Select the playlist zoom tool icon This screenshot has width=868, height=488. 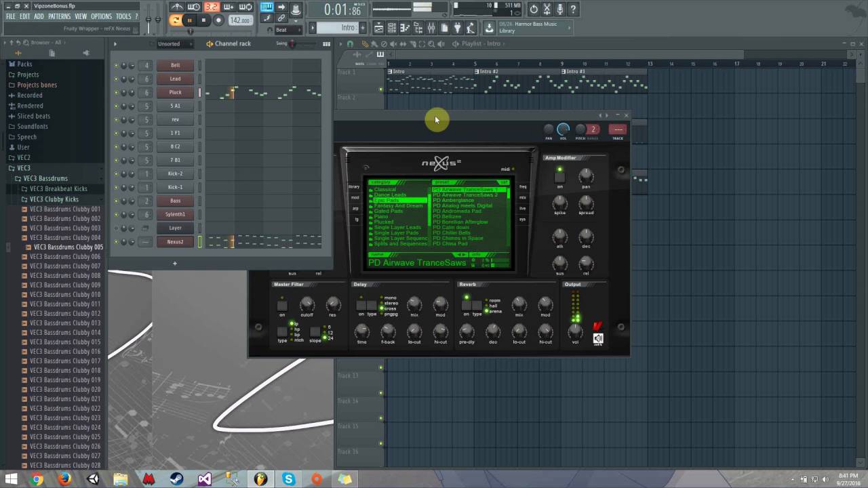(x=431, y=43)
